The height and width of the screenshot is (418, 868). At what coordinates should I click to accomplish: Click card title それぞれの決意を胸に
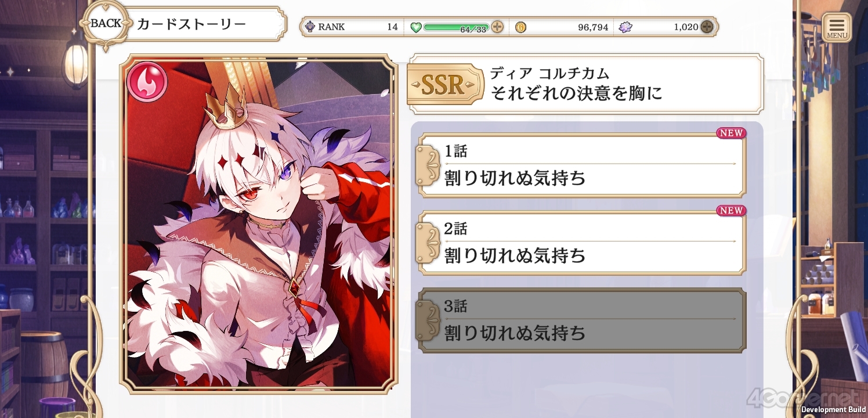click(576, 93)
